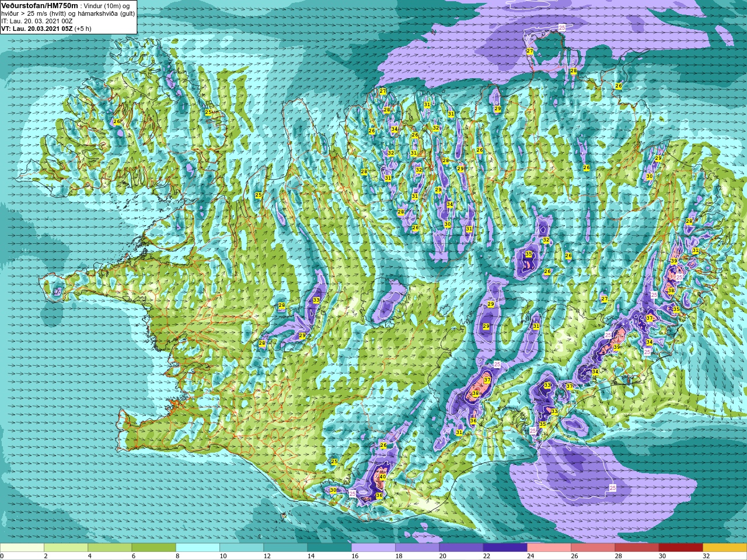Pick the light green 2–4 legend swatch
747x560 pixels.
66,547
